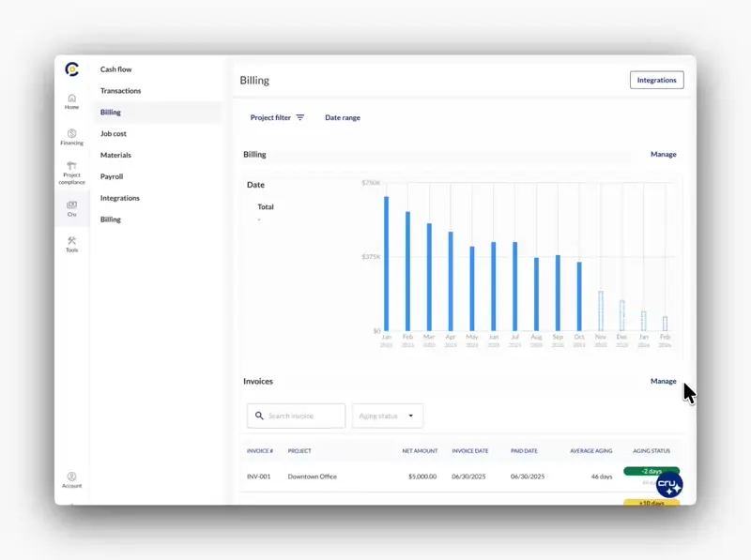Click the NET AMOUNT column header
Viewport: 751px width, 560px height.
[420, 451]
